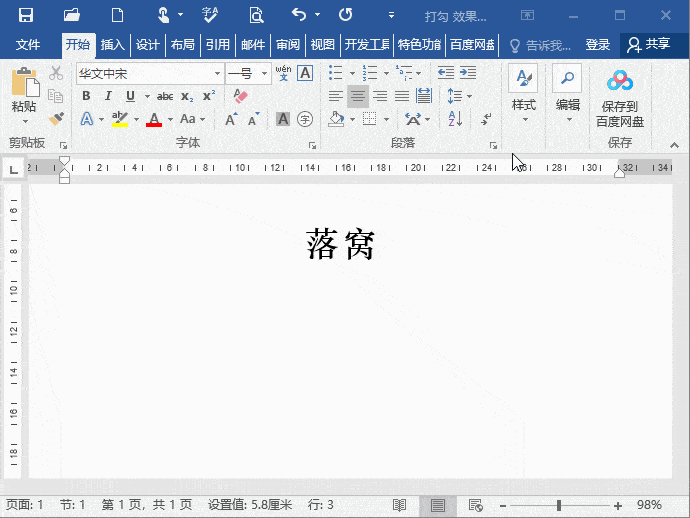The height and width of the screenshot is (518, 690).
Task: Expand the bullet list dropdown arrow
Action: click(x=352, y=73)
